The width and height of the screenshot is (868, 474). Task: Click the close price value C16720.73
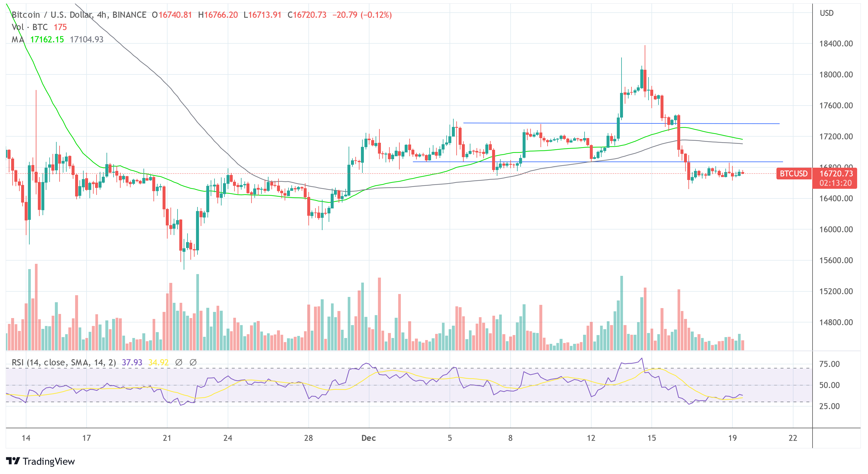(x=307, y=15)
